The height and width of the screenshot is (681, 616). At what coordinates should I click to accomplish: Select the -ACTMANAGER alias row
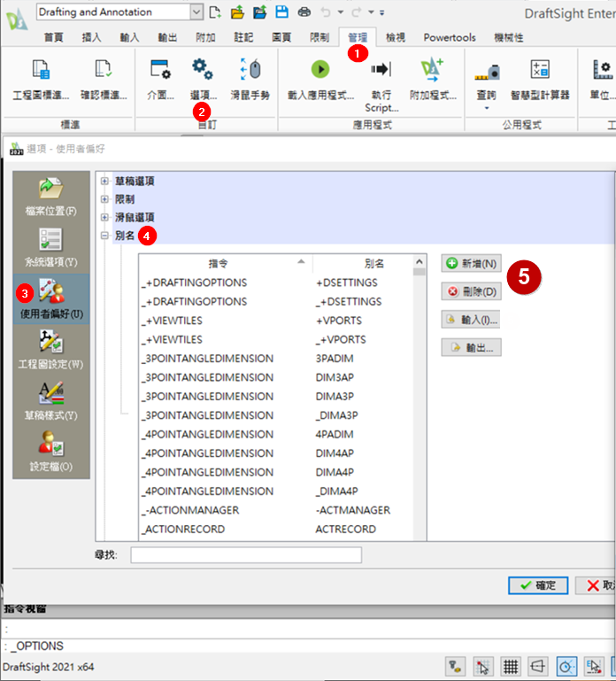[x=276, y=510]
